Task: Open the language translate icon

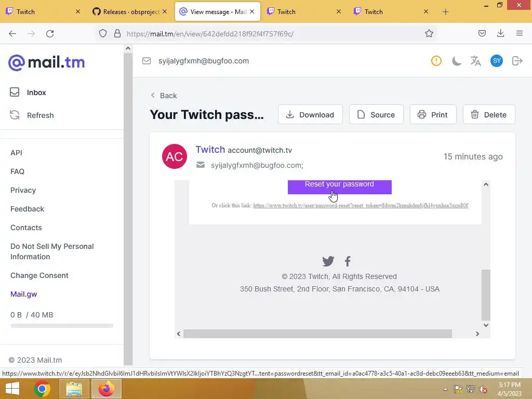Action: pyautogui.click(x=476, y=61)
